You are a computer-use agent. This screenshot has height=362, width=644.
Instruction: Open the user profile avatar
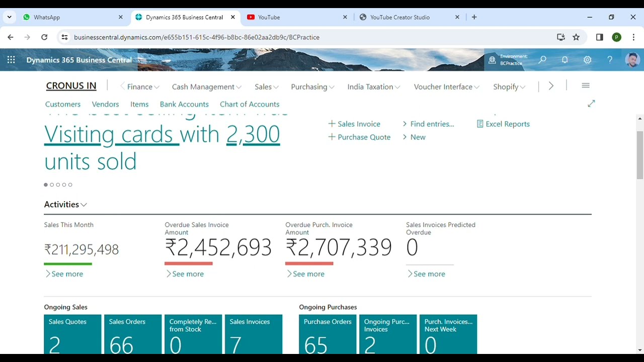632,60
